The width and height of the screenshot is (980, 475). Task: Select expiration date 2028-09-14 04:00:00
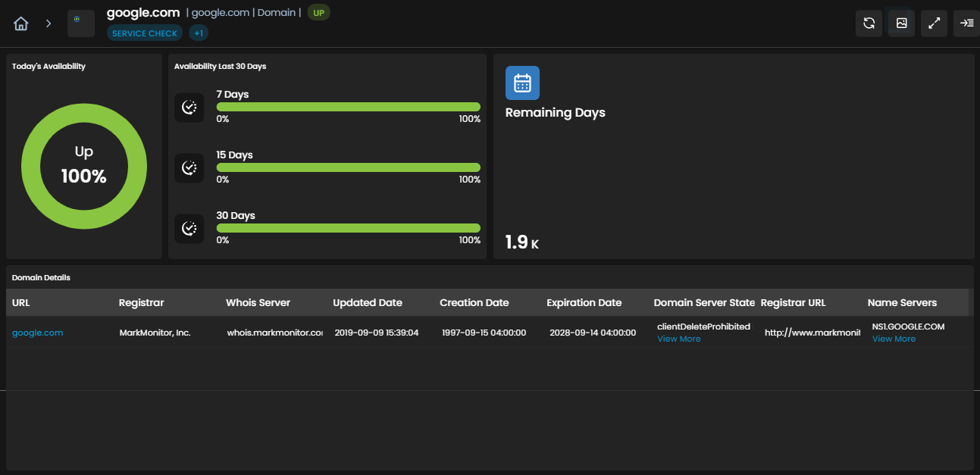coord(593,333)
